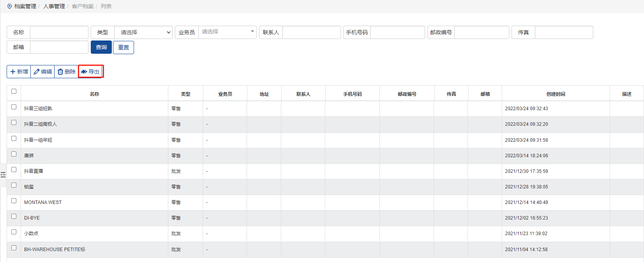Image resolution: width=644 pixels, height=262 pixels.
Task: Toggle the sidebar collapse icon at left edge
Action: pyautogui.click(x=3, y=175)
